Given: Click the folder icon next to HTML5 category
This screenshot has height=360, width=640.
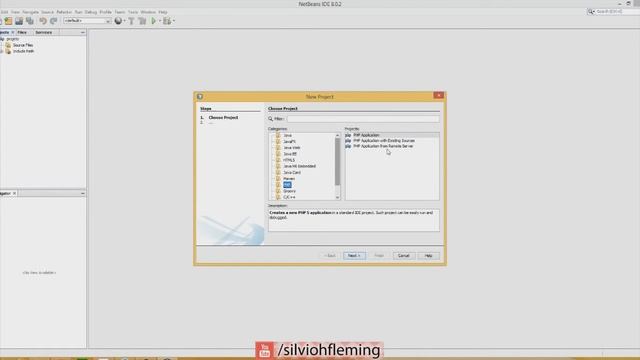Looking at the screenshot, I should click(x=278, y=160).
